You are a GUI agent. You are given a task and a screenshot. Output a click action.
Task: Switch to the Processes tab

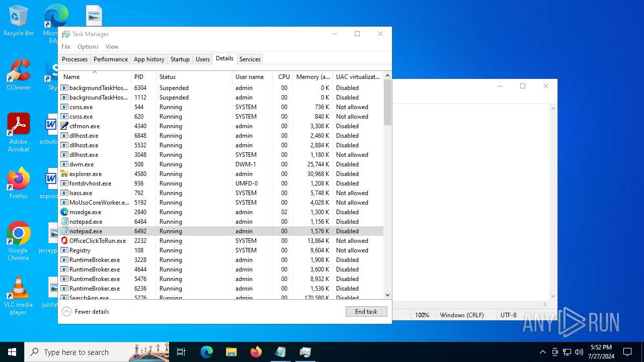[74, 59]
